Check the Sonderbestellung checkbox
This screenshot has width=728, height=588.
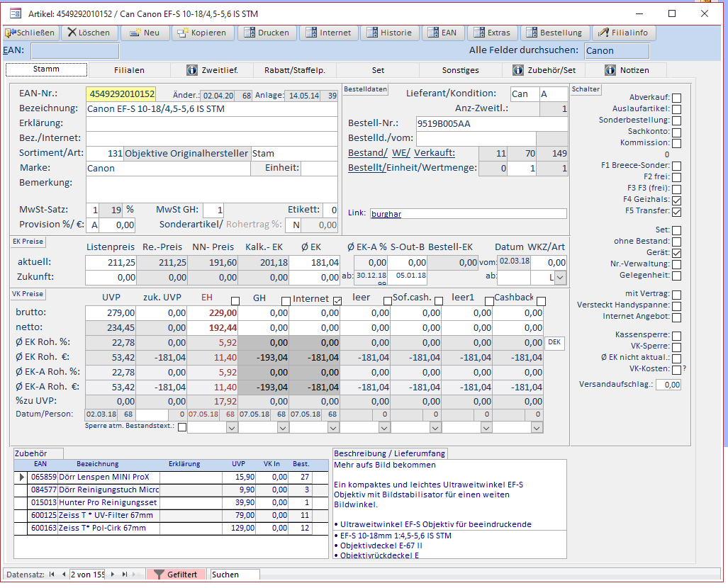point(676,120)
